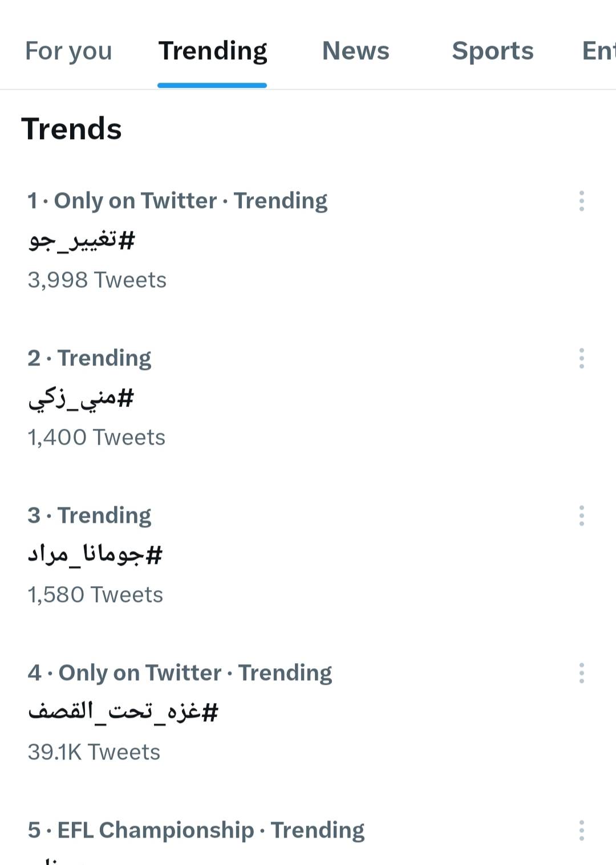
Task: Open the News tab
Action: pos(355,51)
